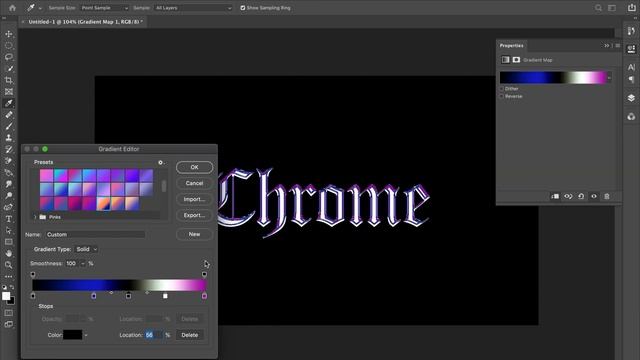Toggle Quick Mask mode in toolbar
The height and width of the screenshot is (360, 640).
[x=9, y=313]
